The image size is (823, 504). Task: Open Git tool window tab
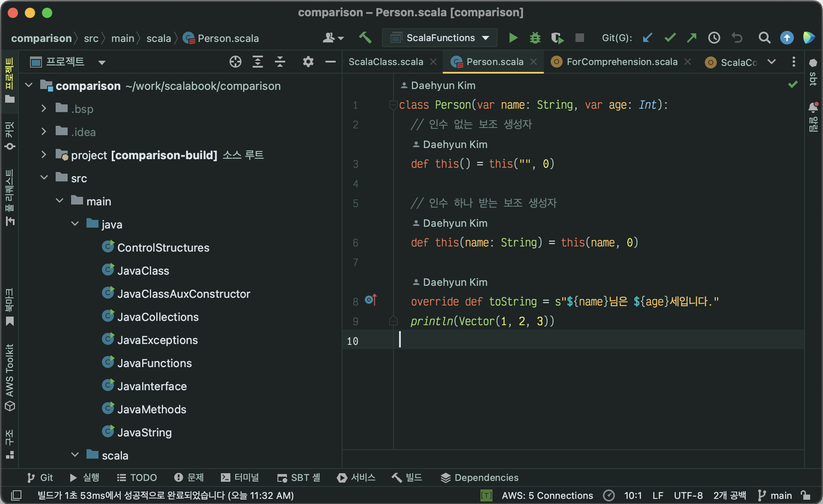40,477
